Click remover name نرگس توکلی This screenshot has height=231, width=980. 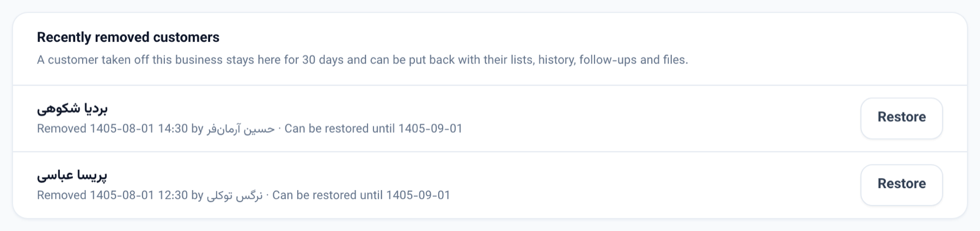coord(235,196)
